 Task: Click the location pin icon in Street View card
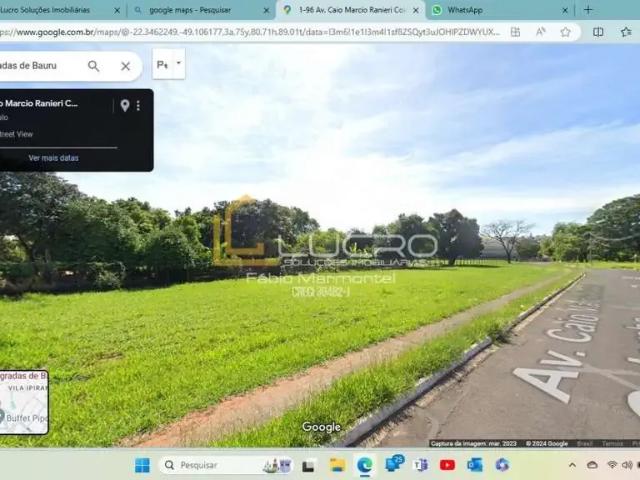tap(125, 105)
